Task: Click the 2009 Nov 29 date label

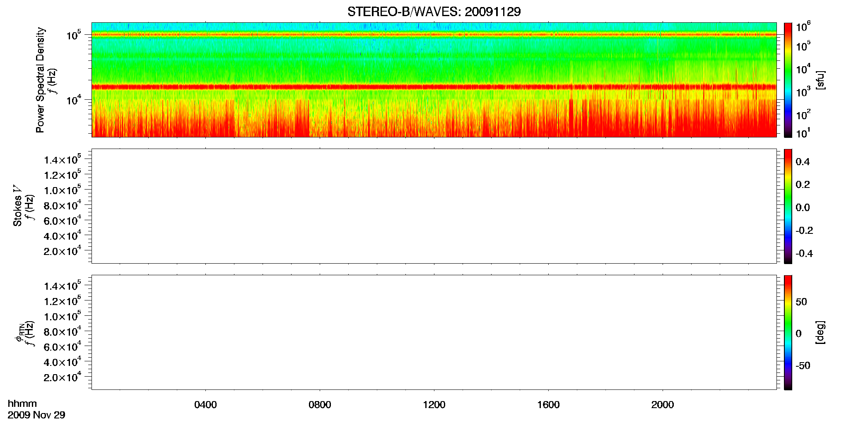Action: click(36, 415)
